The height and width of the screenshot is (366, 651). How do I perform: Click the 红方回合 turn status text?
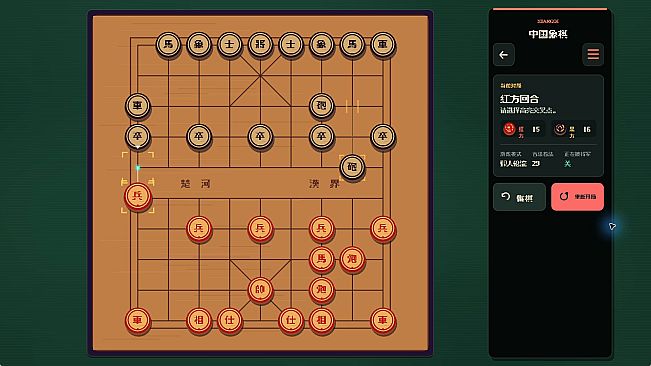[519, 99]
